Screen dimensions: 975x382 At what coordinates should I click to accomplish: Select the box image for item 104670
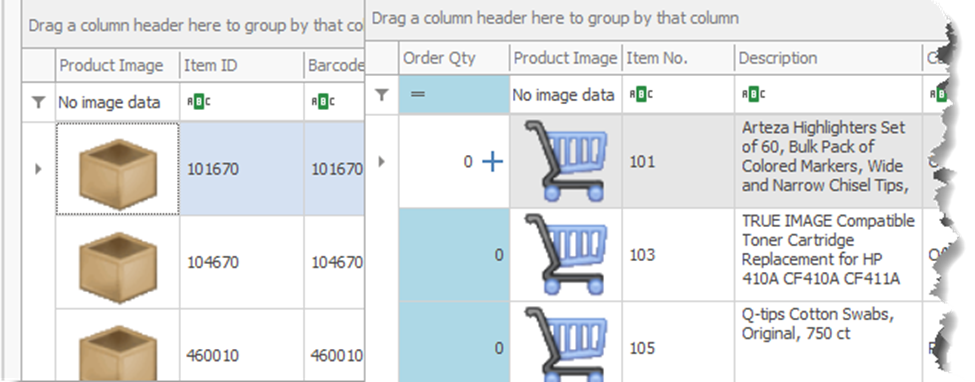118,262
